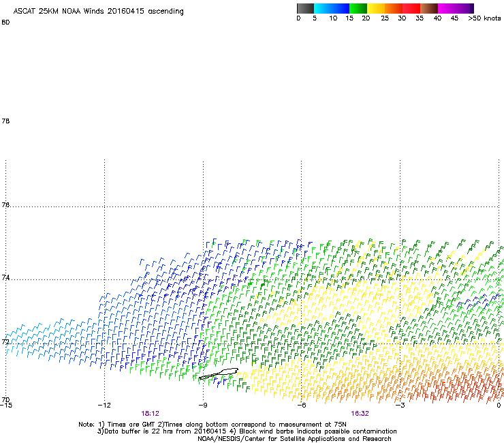
Task: Click the title 'ASCAT 25KM NOAA Winds 20160415 ascending'
Action: (98, 12)
